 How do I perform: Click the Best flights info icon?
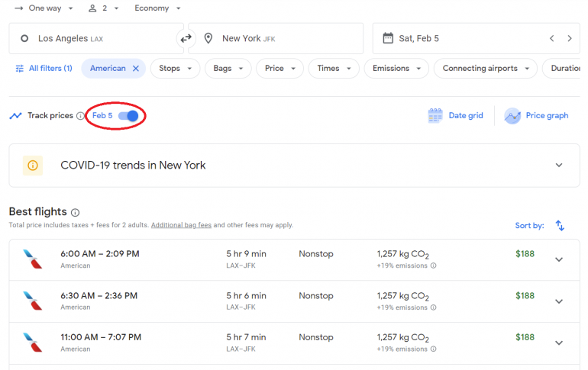tap(75, 212)
